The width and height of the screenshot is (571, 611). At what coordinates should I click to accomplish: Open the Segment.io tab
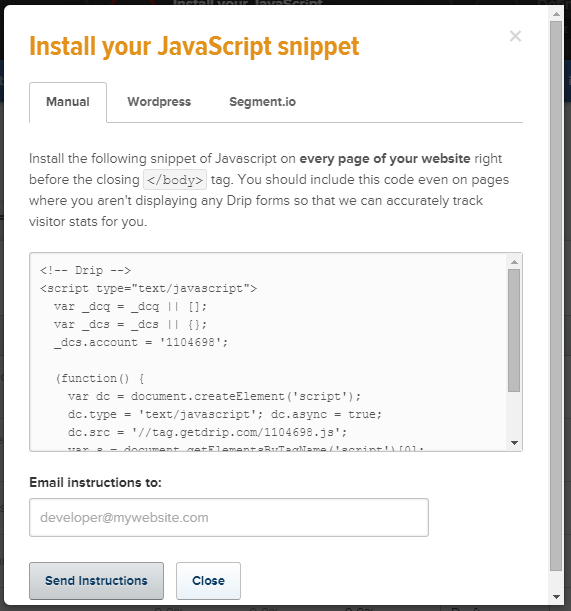click(262, 102)
